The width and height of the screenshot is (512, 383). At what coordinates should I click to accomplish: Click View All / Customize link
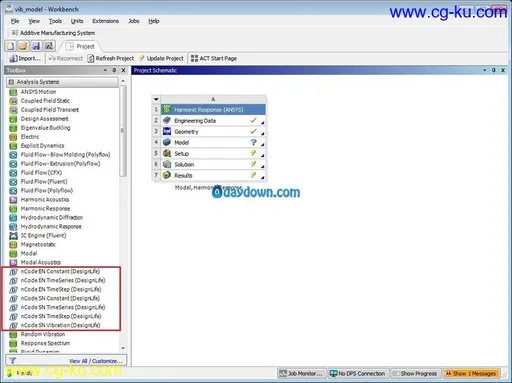point(96,361)
